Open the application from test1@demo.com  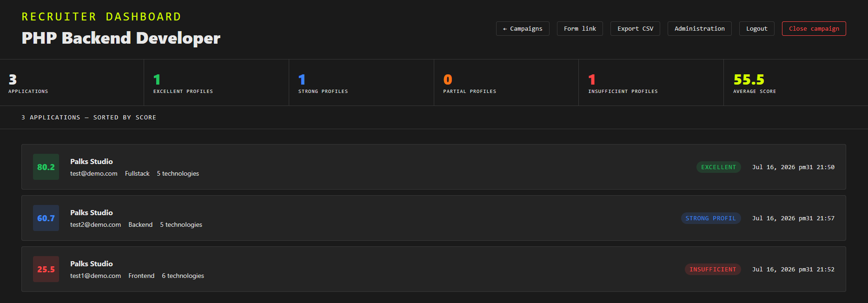[x=433, y=269]
